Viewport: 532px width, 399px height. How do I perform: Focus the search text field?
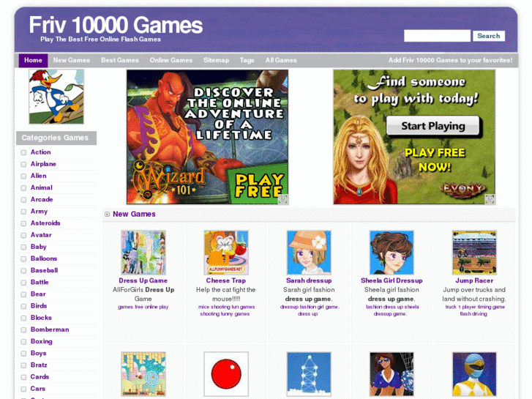[437, 36]
